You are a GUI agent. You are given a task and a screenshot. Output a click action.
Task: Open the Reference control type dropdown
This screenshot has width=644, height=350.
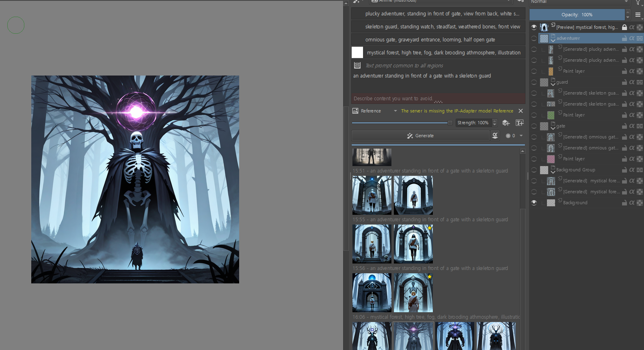(x=395, y=111)
